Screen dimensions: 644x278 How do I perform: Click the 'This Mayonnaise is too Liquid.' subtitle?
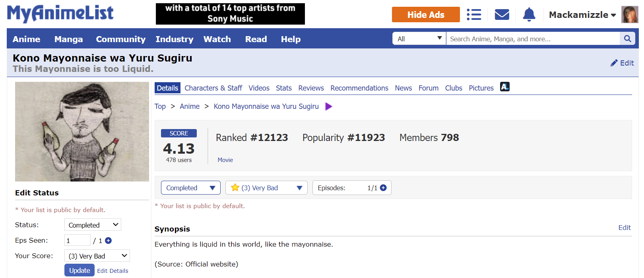(83, 69)
